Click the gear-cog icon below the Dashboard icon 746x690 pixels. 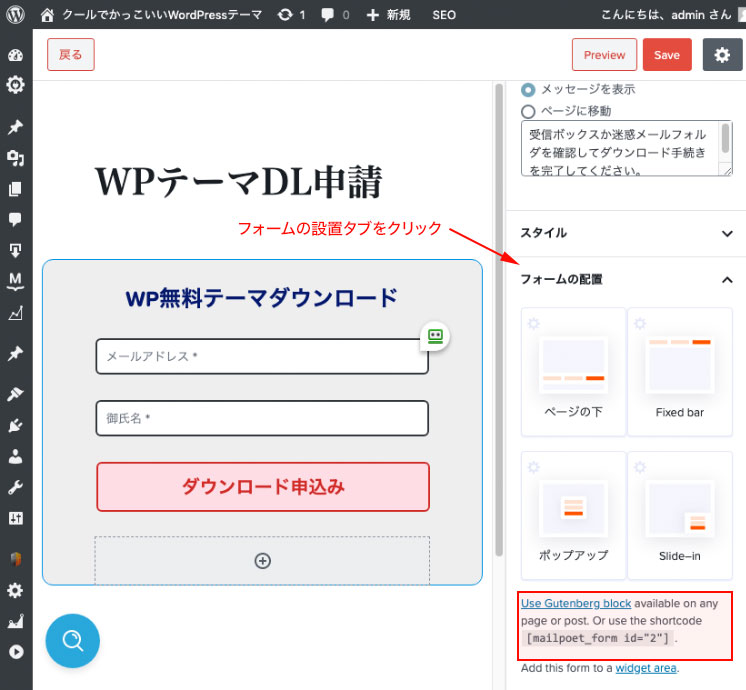[x=15, y=85]
